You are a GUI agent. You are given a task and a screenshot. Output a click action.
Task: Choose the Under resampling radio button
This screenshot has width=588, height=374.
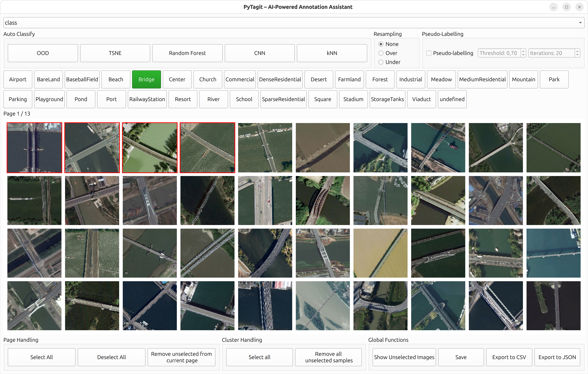coord(381,62)
